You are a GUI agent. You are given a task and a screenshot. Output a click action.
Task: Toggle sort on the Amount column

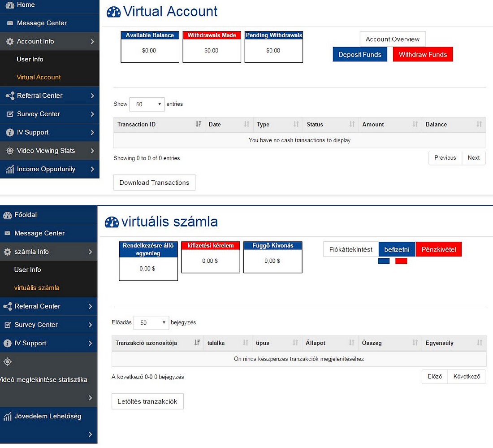[415, 124]
